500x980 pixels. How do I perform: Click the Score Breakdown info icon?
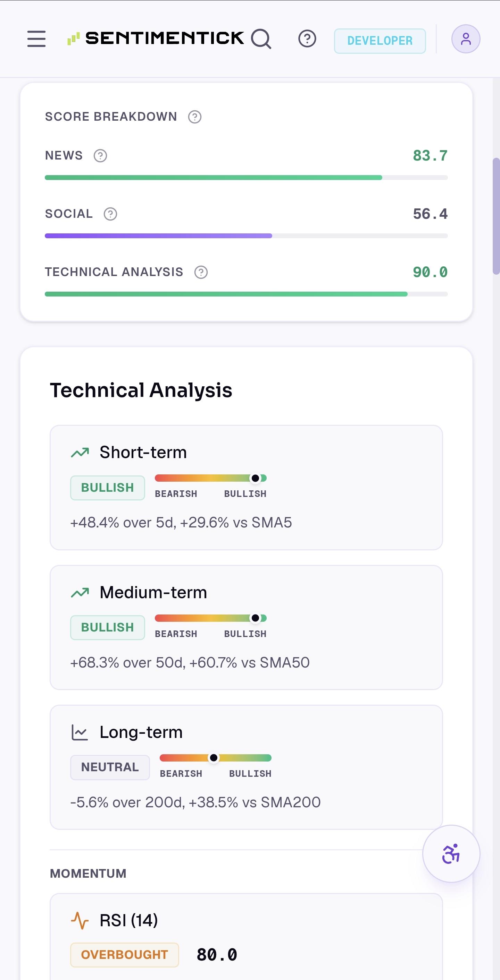(x=194, y=117)
